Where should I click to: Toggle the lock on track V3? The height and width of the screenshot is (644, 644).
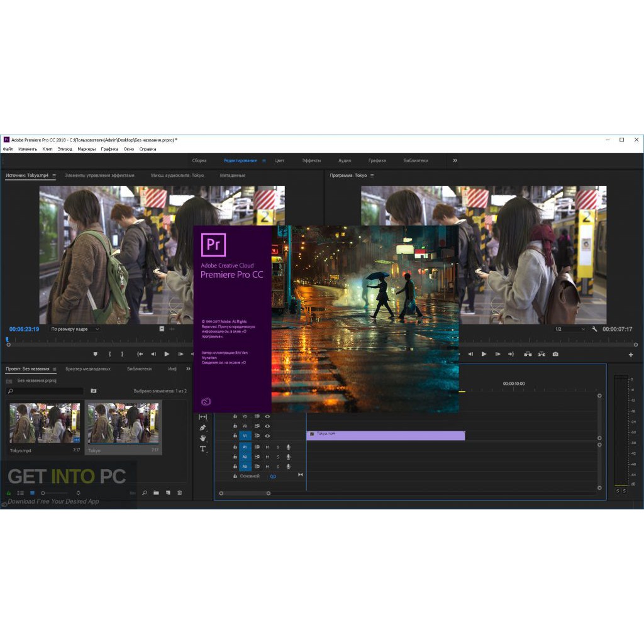click(x=235, y=416)
